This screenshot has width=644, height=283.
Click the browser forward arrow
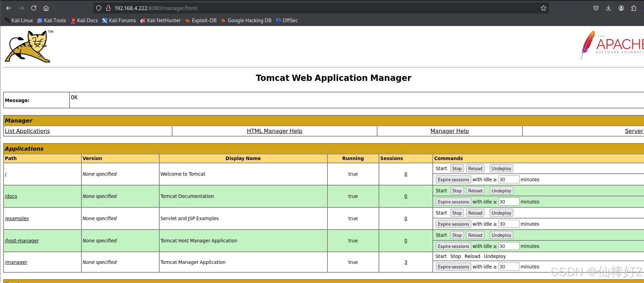coord(21,8)
